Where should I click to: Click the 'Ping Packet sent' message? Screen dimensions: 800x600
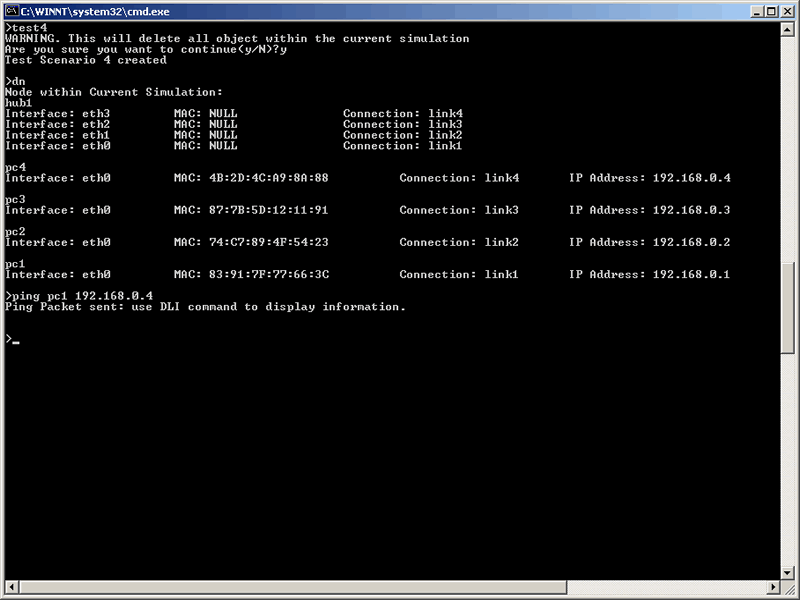click(x=205, y=307)
